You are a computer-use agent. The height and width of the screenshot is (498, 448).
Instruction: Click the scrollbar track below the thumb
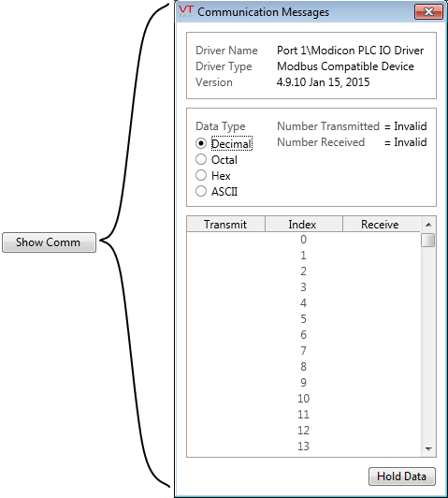pyautogui.click(x=428, y=344)
